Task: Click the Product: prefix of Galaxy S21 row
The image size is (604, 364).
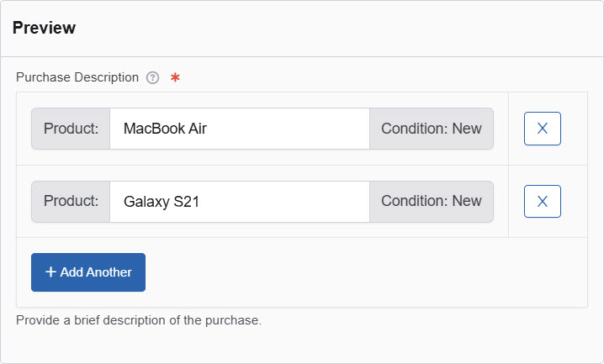Action: [x=71, y=202]
